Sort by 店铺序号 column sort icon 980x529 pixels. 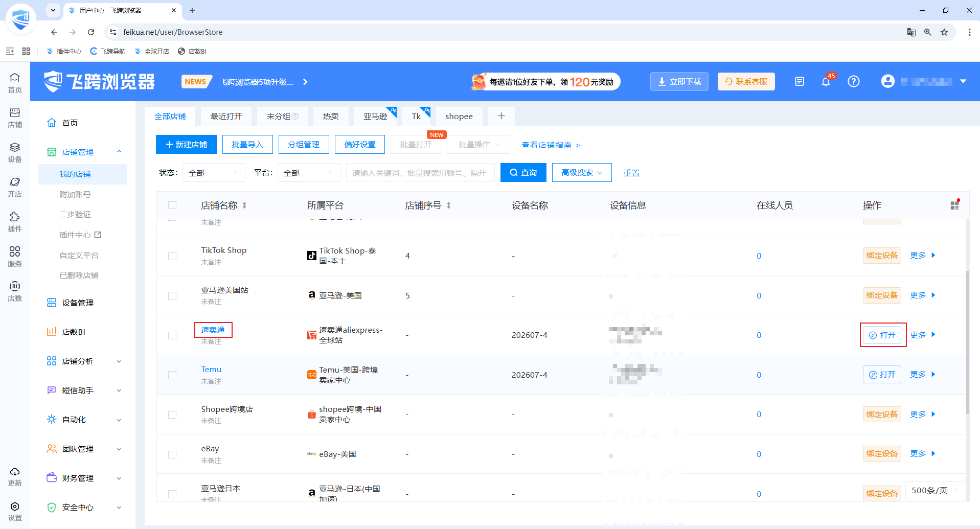tap(448, 205)
